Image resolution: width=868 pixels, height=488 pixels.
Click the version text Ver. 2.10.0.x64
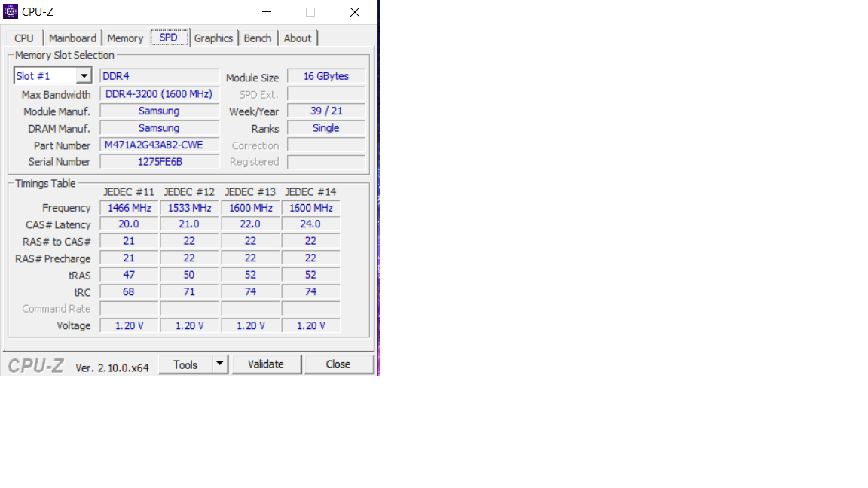[x=112, y=368]
